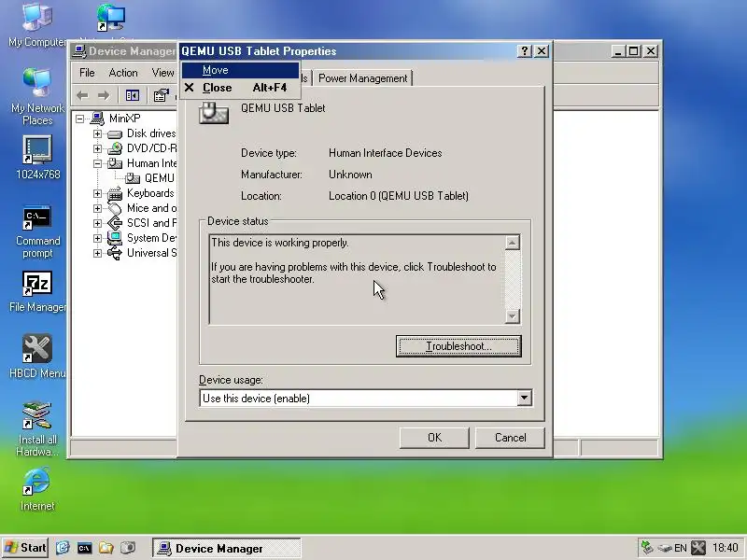Viewport: 747px width, 560px height.
Task: Click the camera quick launch icon
Action: (128, 548)
